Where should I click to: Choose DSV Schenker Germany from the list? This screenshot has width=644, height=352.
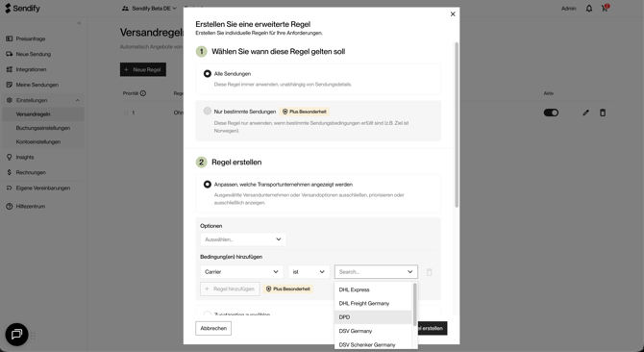coord(373,344)
